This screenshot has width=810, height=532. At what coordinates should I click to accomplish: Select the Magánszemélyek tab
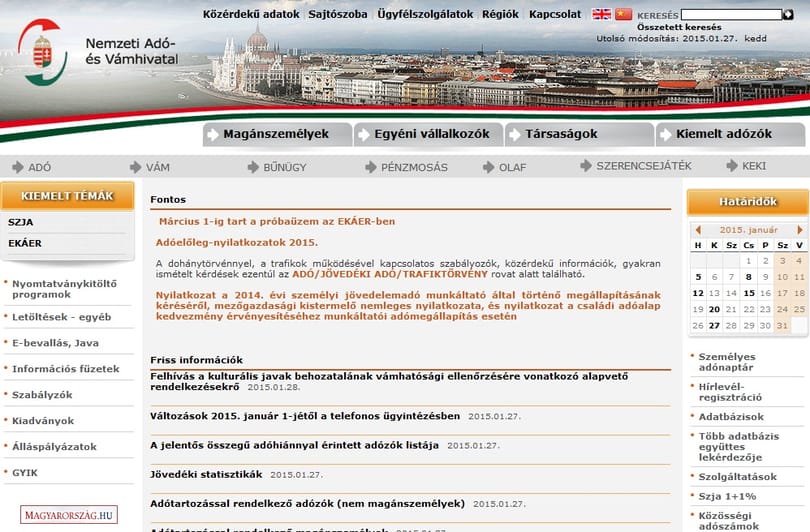coord(277,134)
